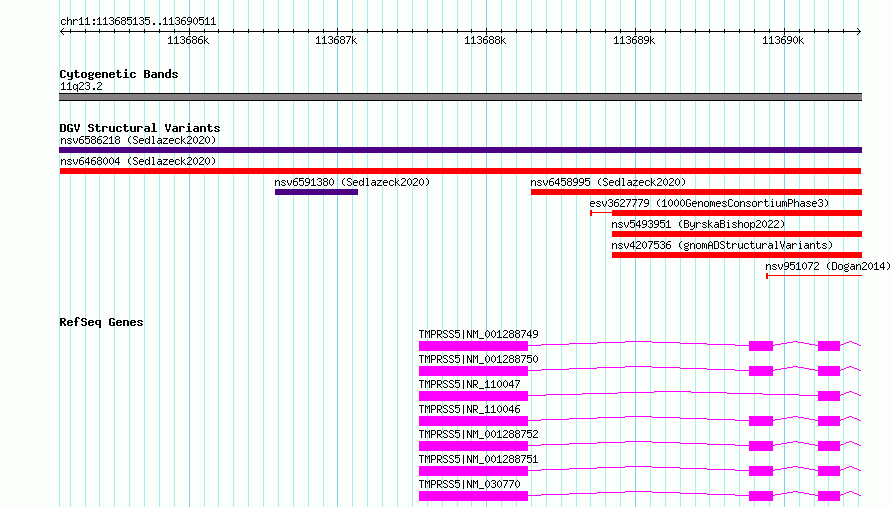Viewport: 890px width, 507px height.
Task: Select the large exon of TMPRSS5|NM_001288752
Action: (473, 446)
